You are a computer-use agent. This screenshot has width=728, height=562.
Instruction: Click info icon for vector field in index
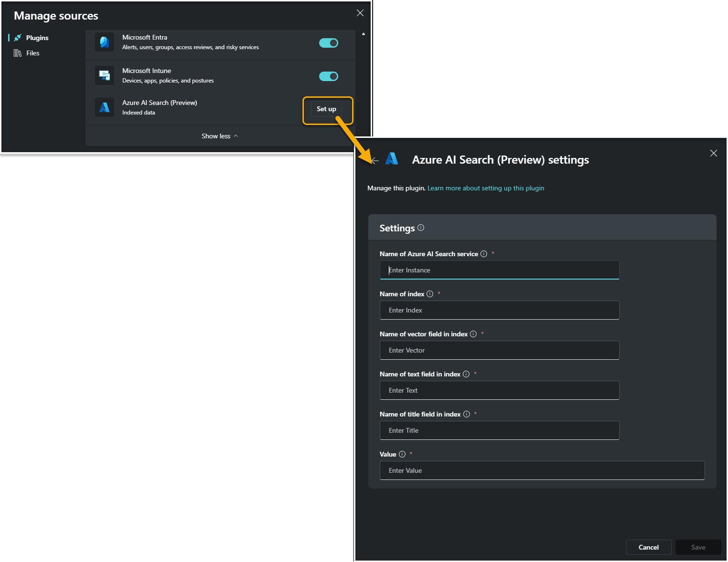point(473,334)
